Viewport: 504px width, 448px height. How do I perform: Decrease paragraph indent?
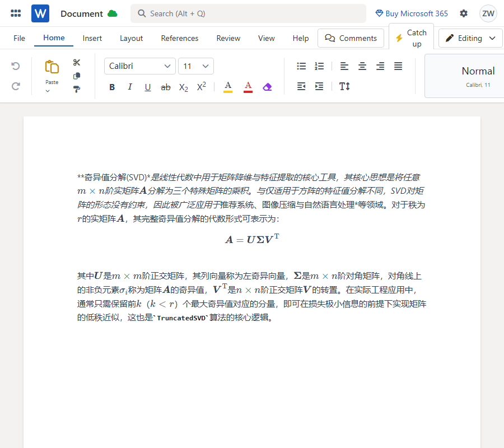[x=301, y=86]
